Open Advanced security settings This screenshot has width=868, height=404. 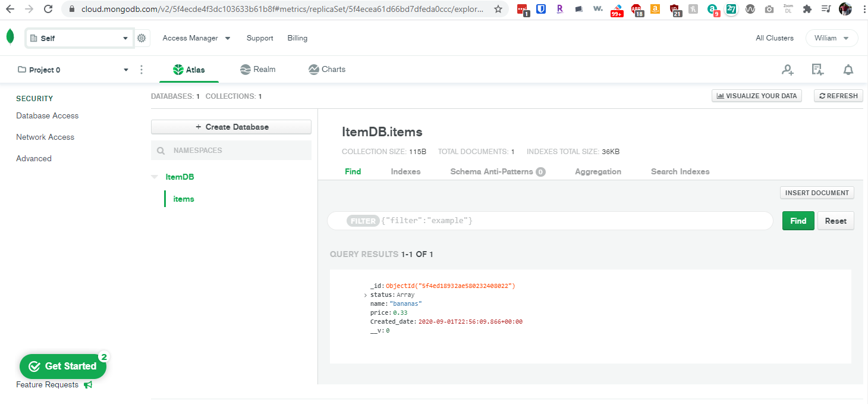pyautogui.click(x=34, y=158)
